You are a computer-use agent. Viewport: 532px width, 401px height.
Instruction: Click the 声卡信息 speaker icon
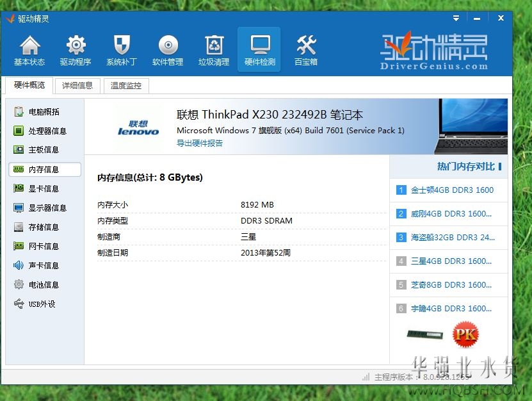point(19,265)
